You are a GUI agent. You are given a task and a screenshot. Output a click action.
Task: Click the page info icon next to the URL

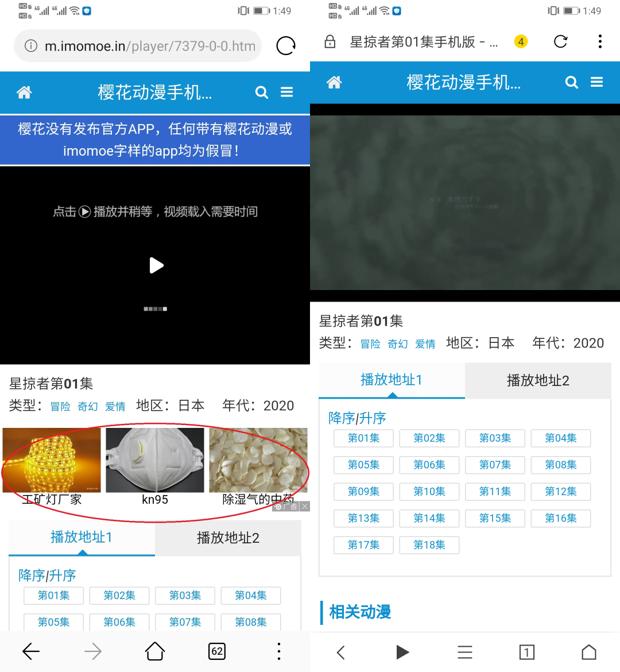[30, 46]
